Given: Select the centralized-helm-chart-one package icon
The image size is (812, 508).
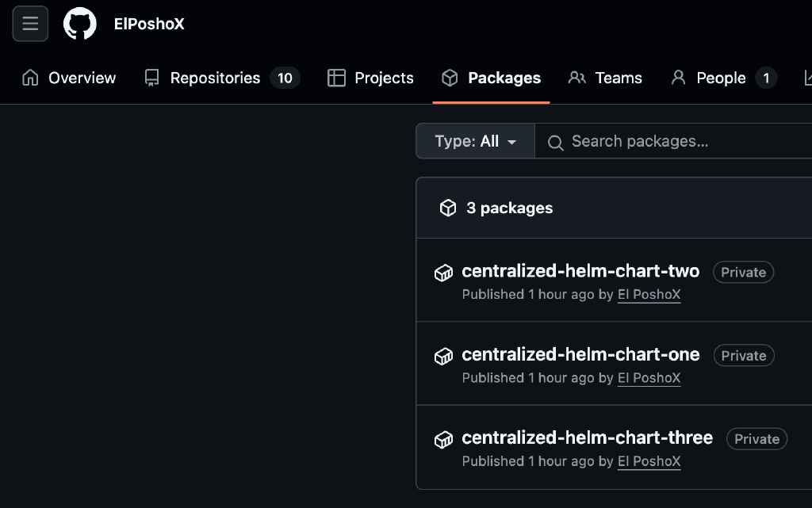Looking at the screenshot, I should (443, 355).
